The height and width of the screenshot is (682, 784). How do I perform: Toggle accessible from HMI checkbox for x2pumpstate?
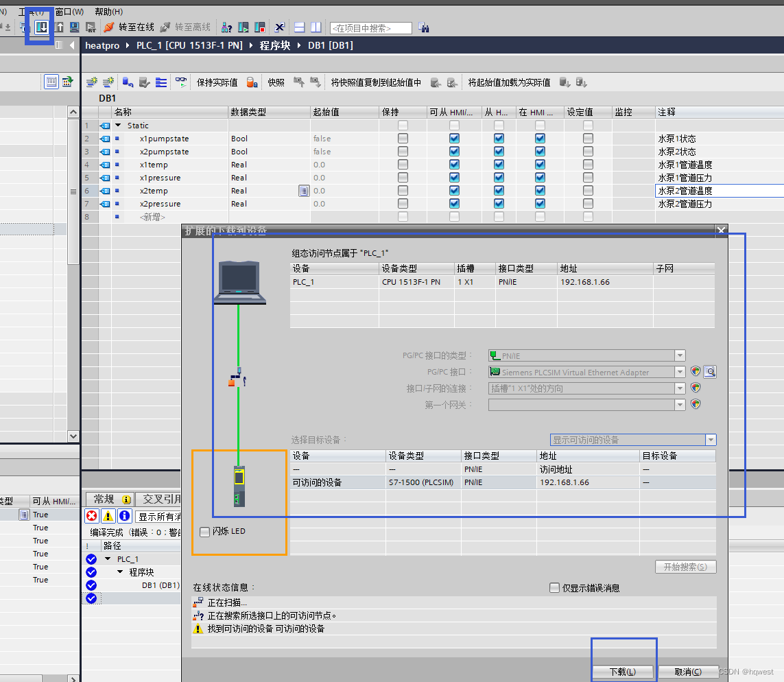coord(454,152)
